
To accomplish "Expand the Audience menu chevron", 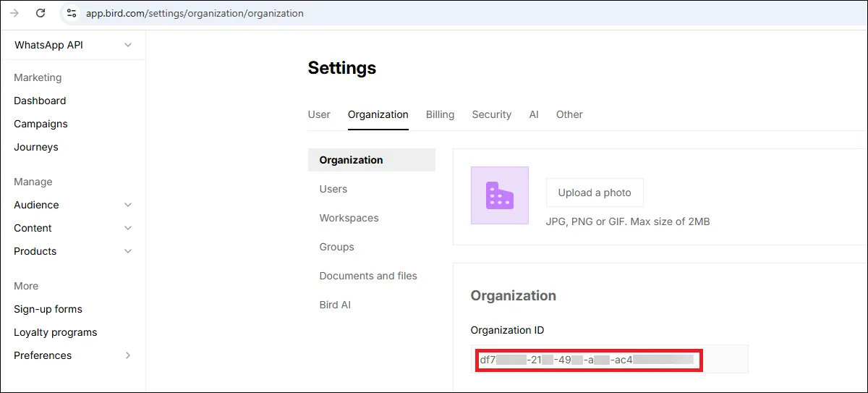I will [x=128, y=205].
